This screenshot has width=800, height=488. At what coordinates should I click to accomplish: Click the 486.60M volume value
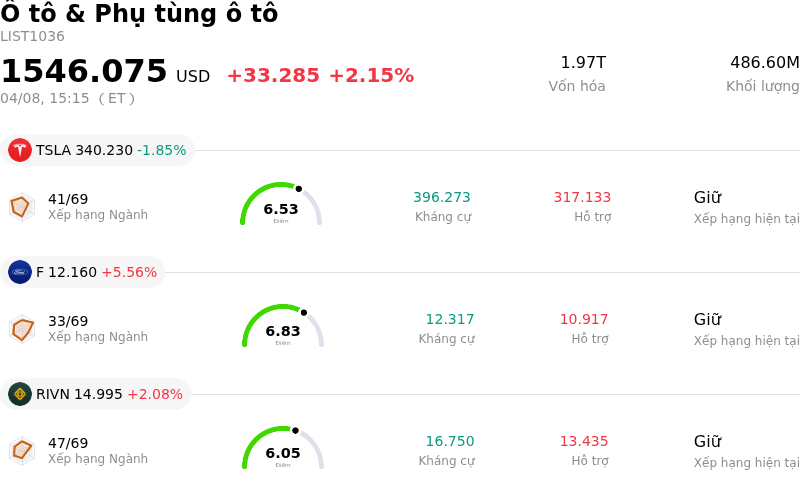coord(764,63)
